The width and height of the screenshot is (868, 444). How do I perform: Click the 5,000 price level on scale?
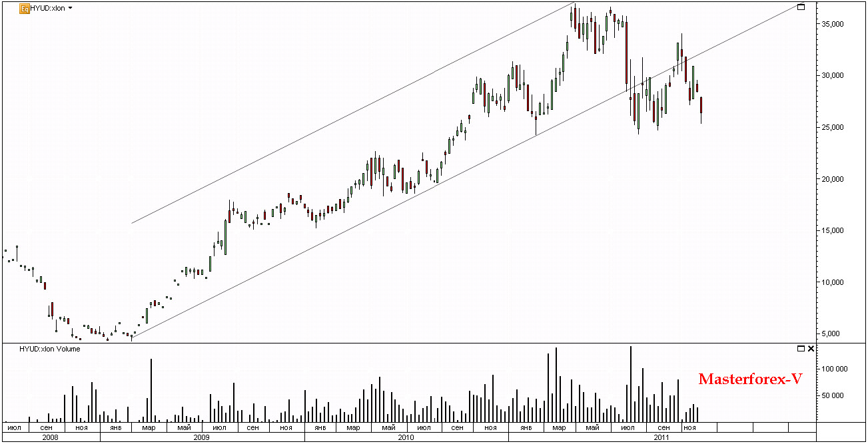pos(835,333)
